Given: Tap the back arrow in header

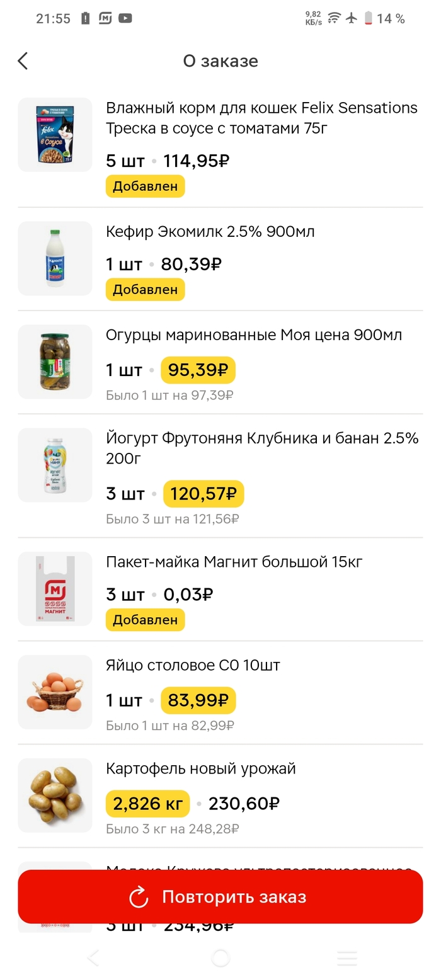Looking at the screenshot, I should pyautogui.click(x=23, y=61).
